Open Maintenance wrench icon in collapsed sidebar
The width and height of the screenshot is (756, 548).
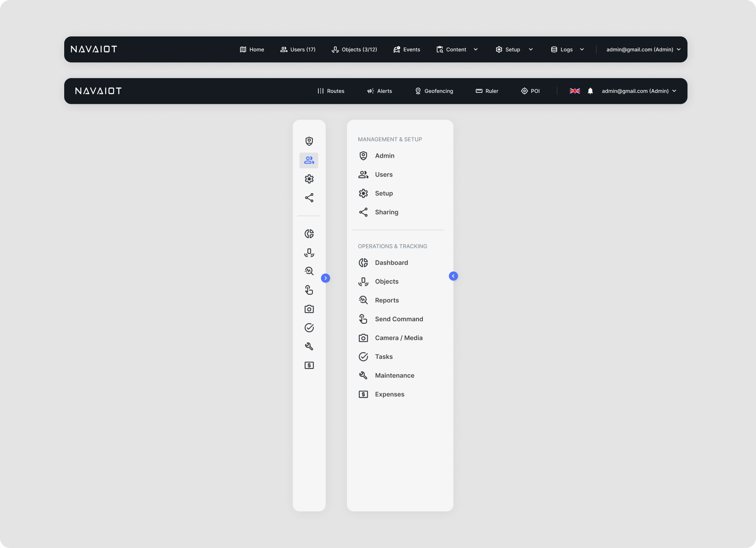[309, 346]
